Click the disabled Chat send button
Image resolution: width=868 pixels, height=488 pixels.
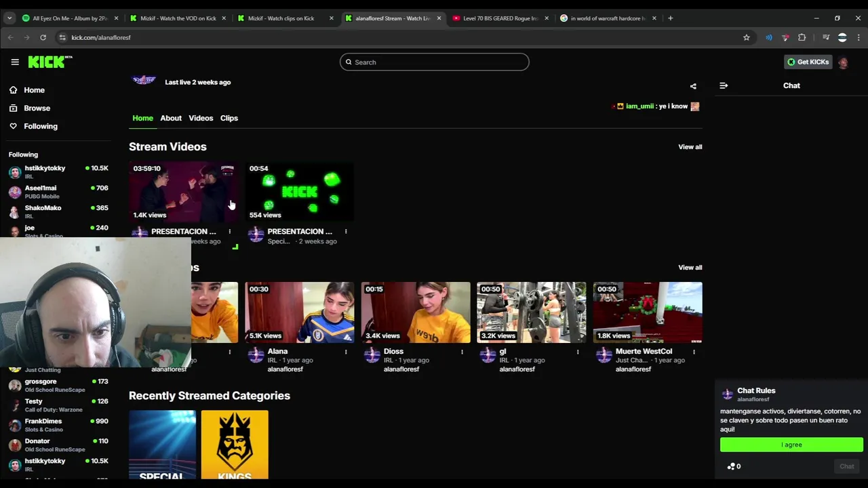[846, 466]
